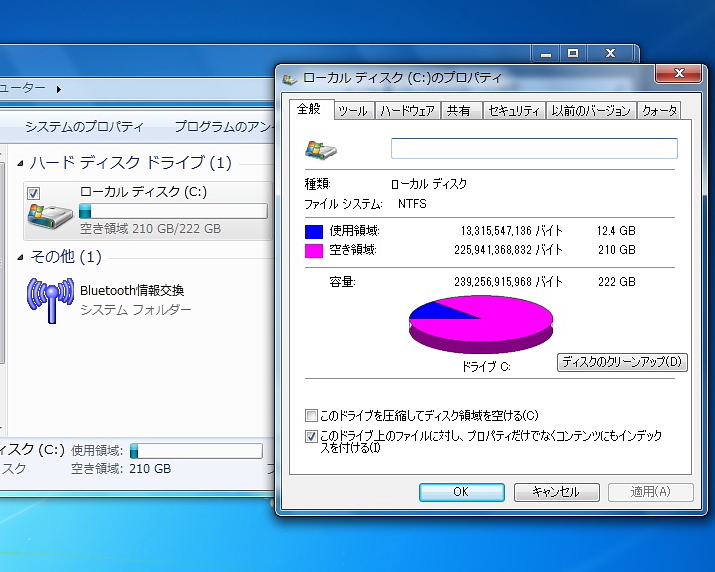The width and height of the screenshot is (715, 572).
Task: Click the システム フォルダー text
Action: [x=136, y=310]
